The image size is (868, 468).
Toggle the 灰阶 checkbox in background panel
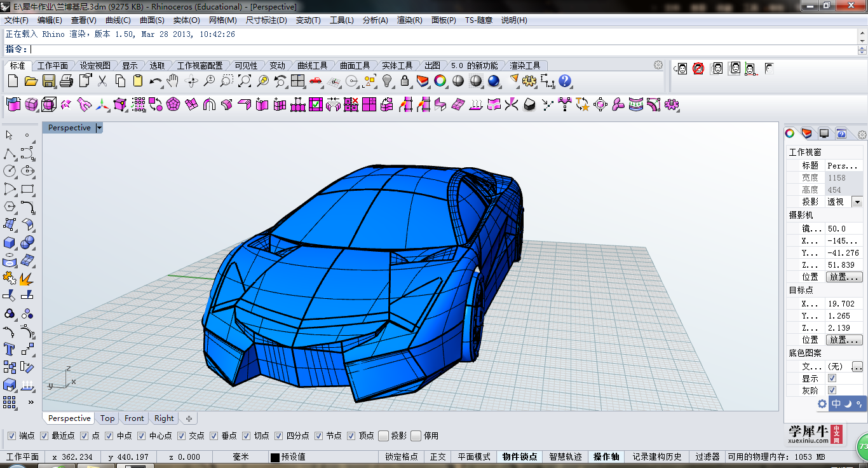pyautogui.click(x=832, y=390)
